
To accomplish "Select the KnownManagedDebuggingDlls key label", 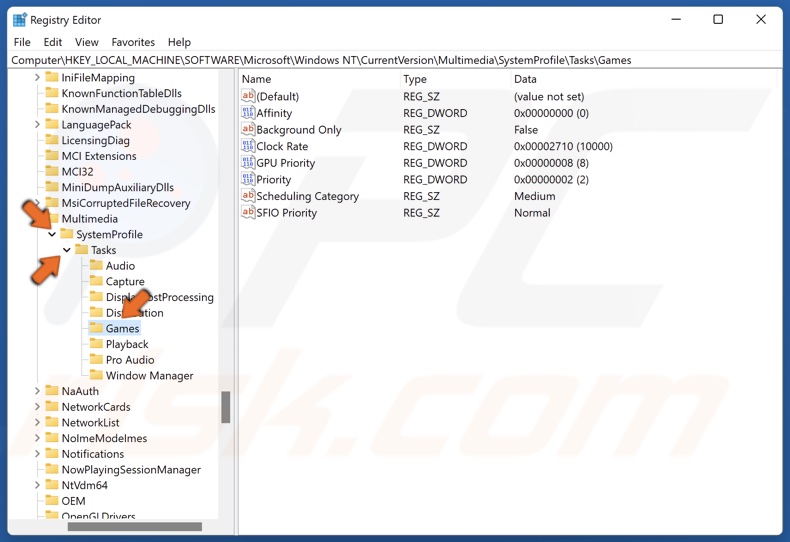I will pyautogui.click(x=139, y=109).
